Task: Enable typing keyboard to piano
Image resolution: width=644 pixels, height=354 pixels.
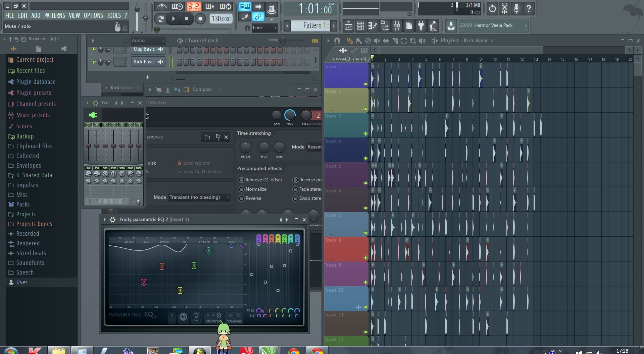Action: point(245,6)
